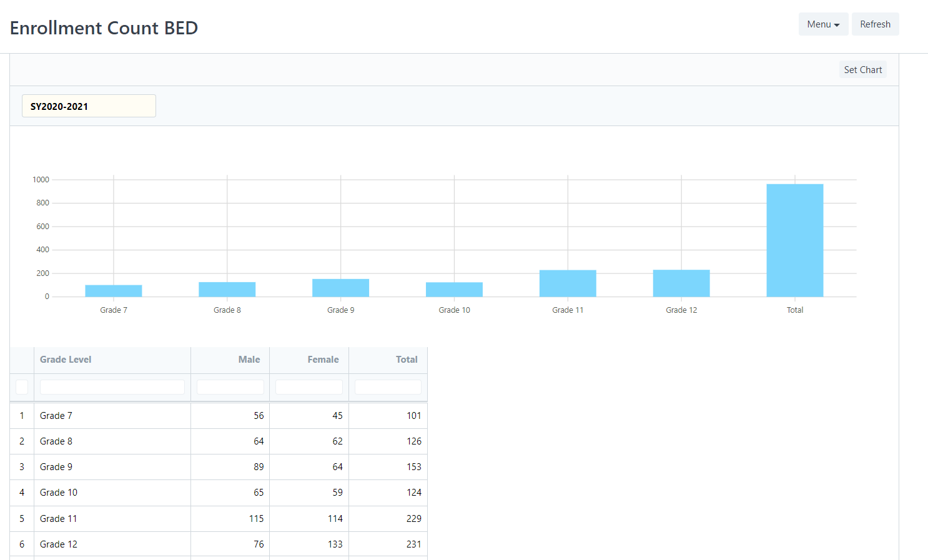Image resolution: width=928 pixels, height=560 pixels.
Task: Click the Male filter input
Action: (x=230, y=386)
